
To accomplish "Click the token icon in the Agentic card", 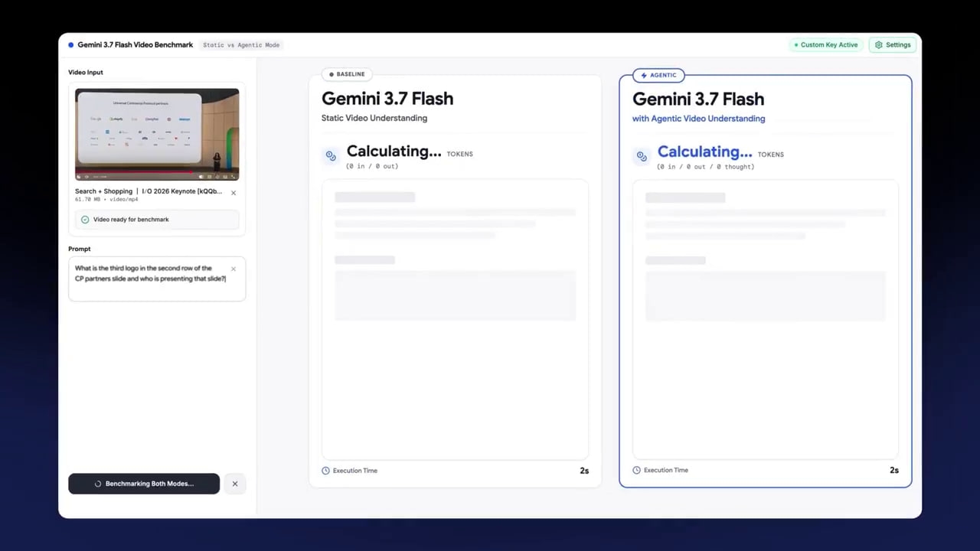I will (x=642, y=157).
